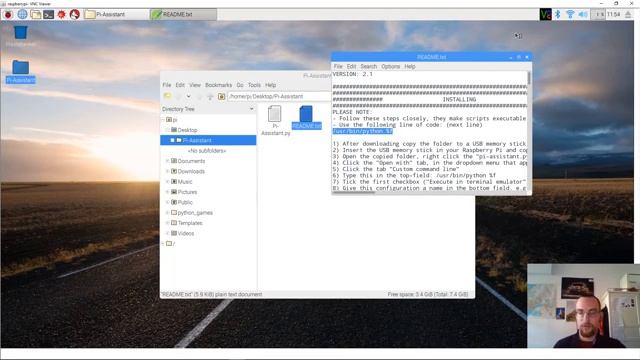640x360 pixels.
Task: Select the Pi-Assistant folder on desktop
Action: [x=20, y=71]
